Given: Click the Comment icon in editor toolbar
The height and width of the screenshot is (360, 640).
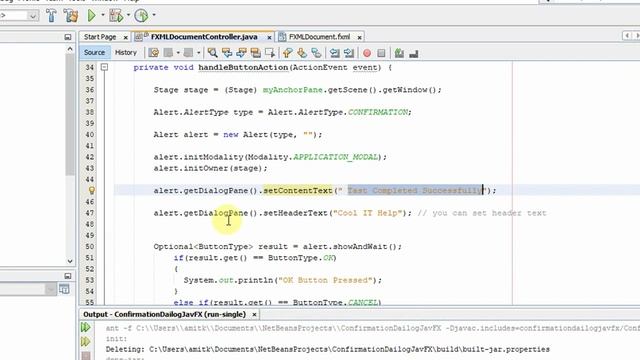Looking at the screenshot, I should click(x=399, y=53).
